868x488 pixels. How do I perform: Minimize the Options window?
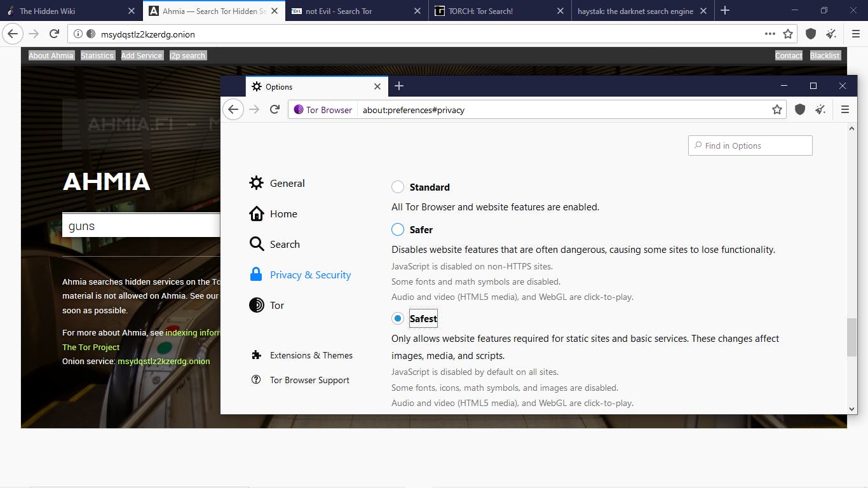point(784,86)
